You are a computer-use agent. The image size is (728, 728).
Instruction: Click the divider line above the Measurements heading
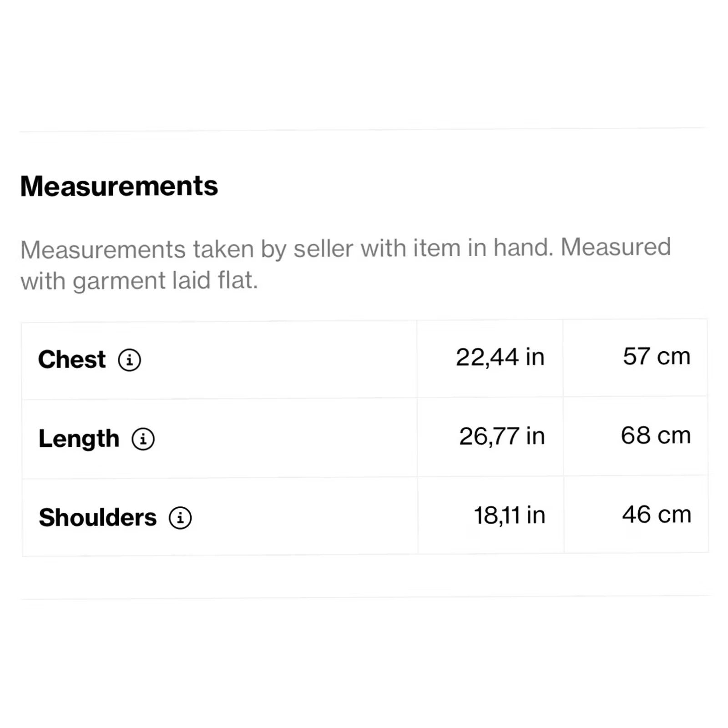pos(364,131)
